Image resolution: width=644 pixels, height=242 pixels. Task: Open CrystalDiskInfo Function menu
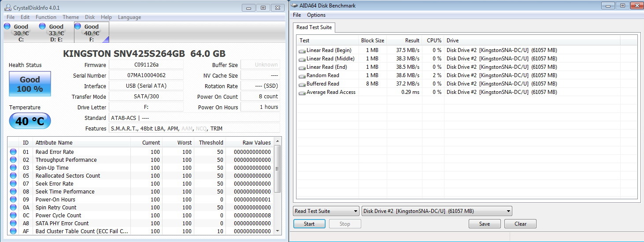pos(46,17)
